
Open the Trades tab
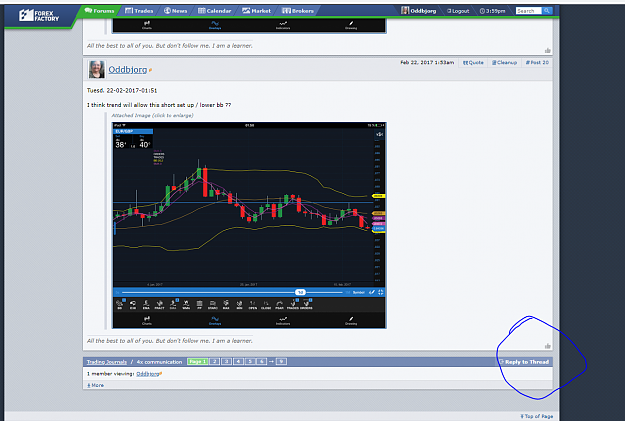[x=139, y=11]
